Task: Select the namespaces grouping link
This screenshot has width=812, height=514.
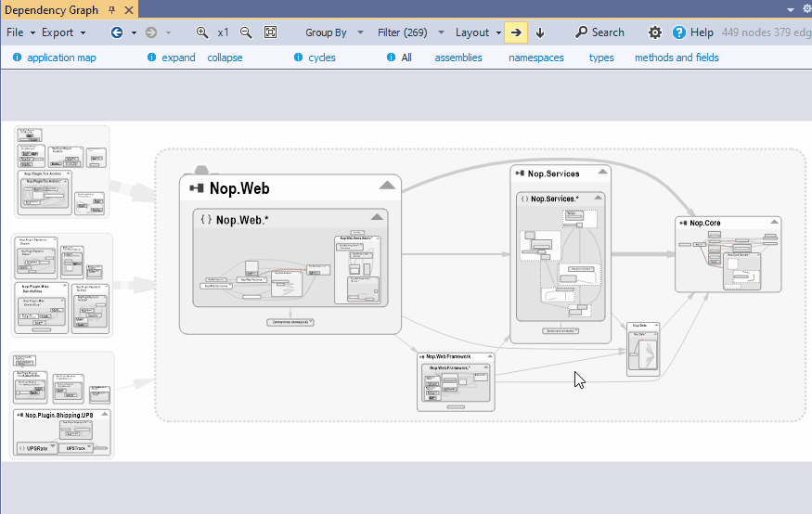Action: [536, 58]
